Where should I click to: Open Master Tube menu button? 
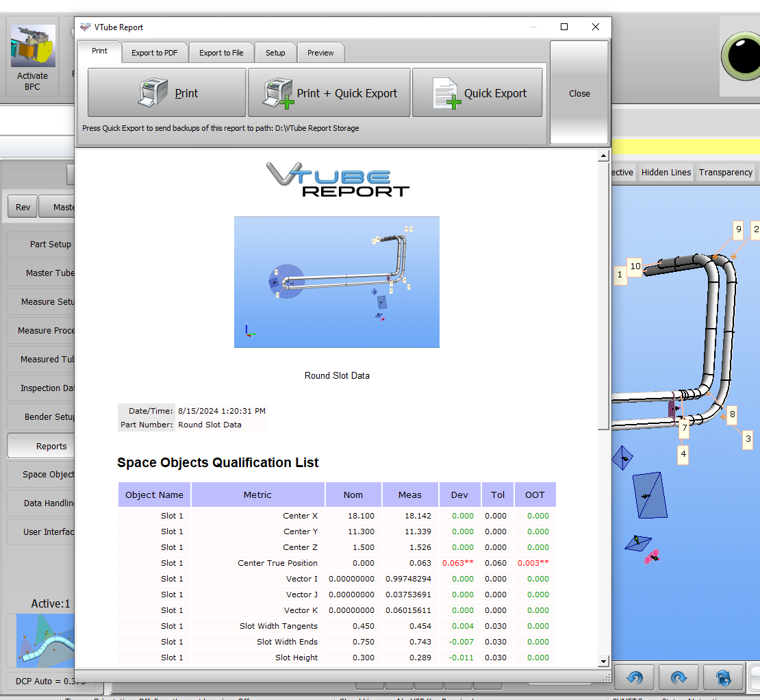pos(41,273)
